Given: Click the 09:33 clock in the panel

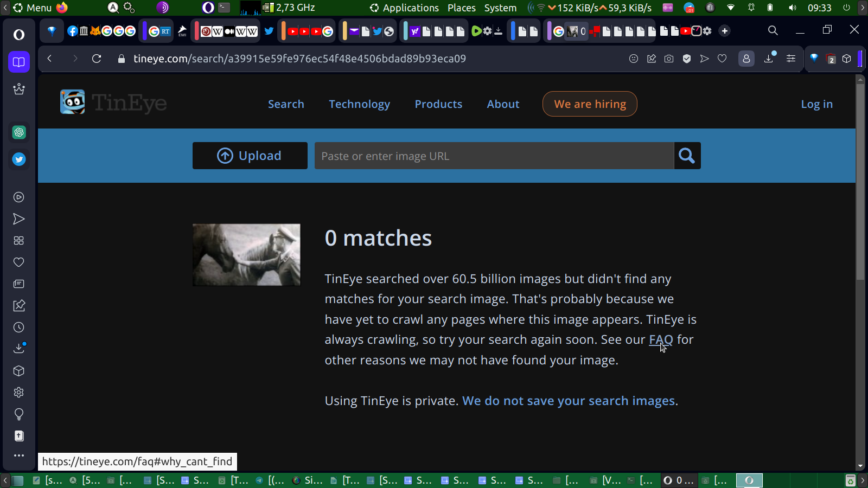Looking at the screenshot, I should pyautogui.click(x=819, y=8).
